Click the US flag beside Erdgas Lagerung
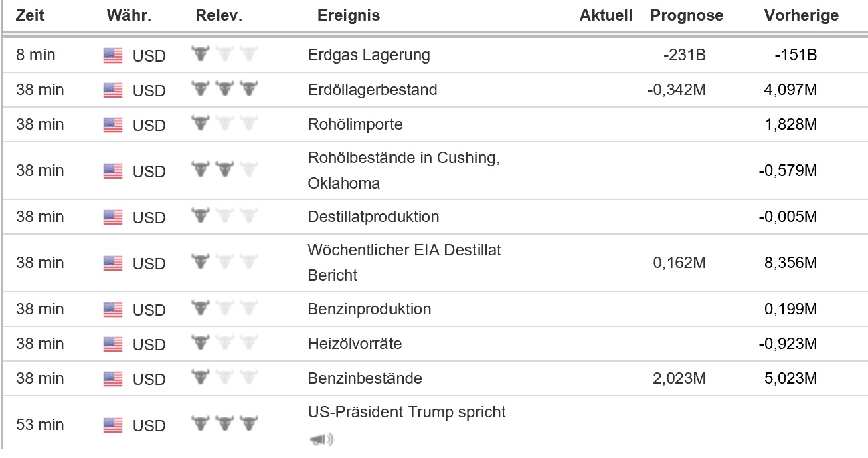The image size is (868, 458). pos(113,55)
